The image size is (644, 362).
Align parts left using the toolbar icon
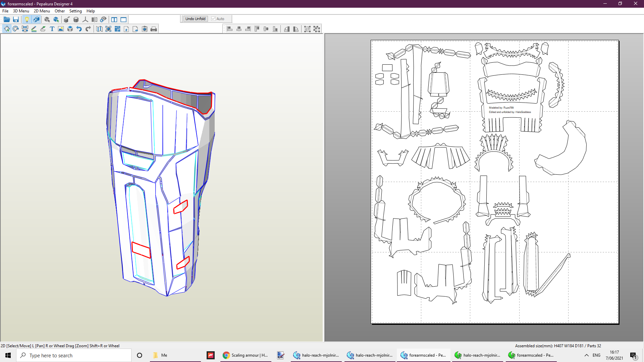click(230, 29)
